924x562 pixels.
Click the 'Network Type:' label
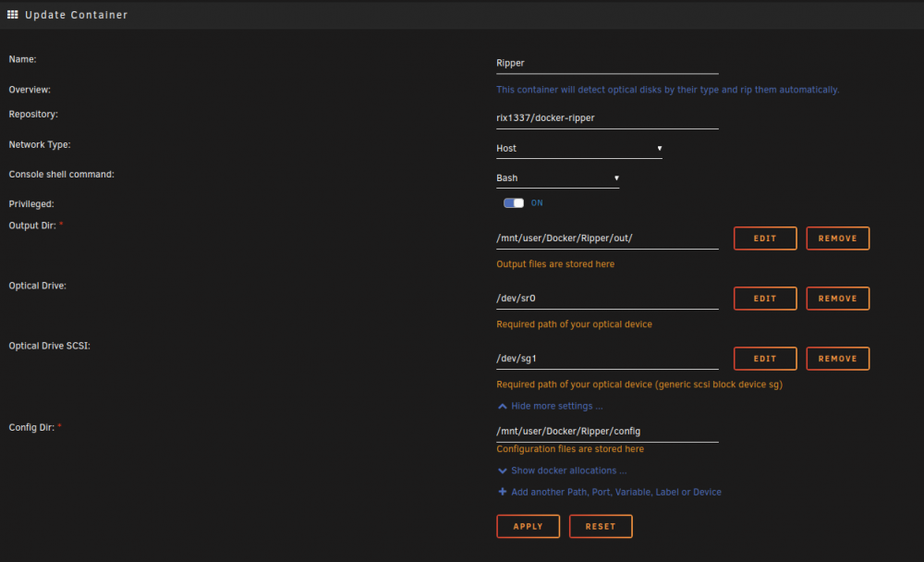(40, 144)
